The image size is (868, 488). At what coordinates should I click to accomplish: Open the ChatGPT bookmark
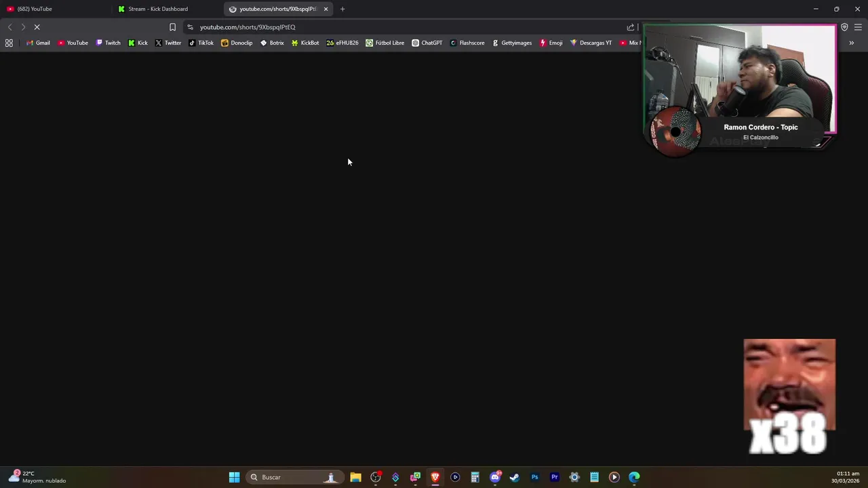tap(427, 43)
